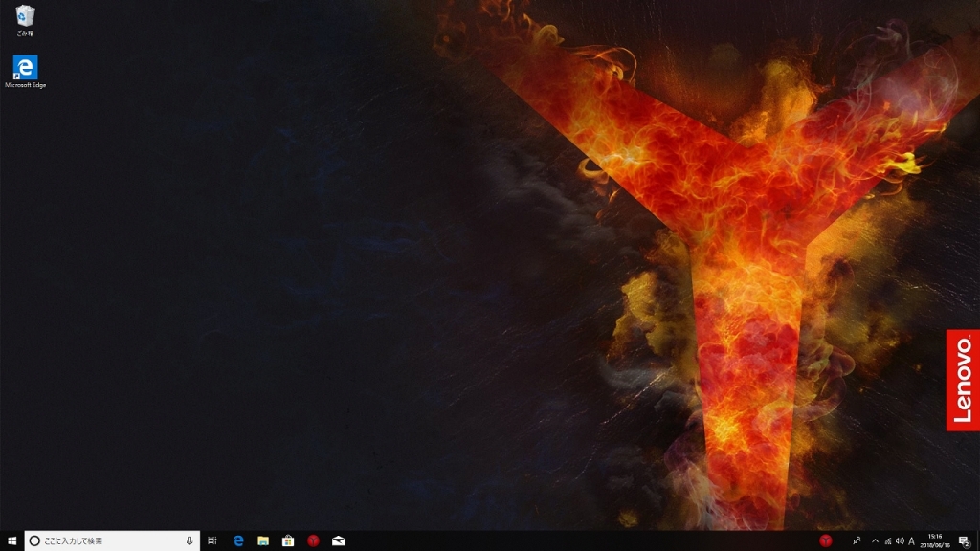
Task: Click red Lenovo Y icon near People
Action: click(826, 540)
